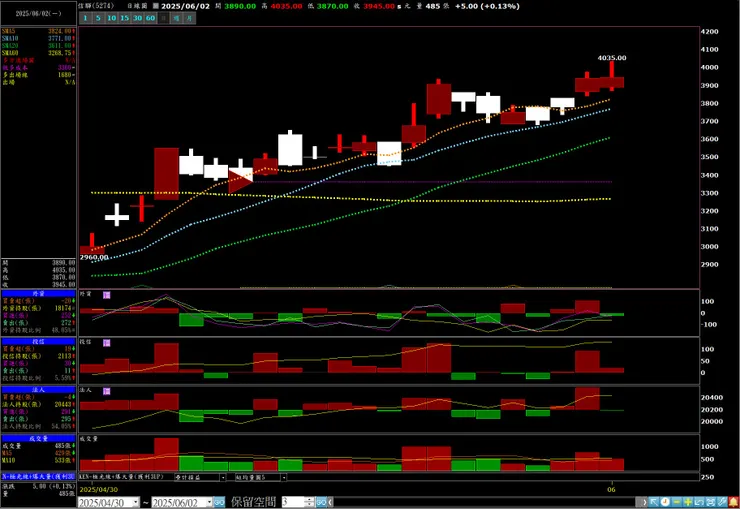
Task: Switch to the 1-minute timeframe button
Action: coord(85,18)
